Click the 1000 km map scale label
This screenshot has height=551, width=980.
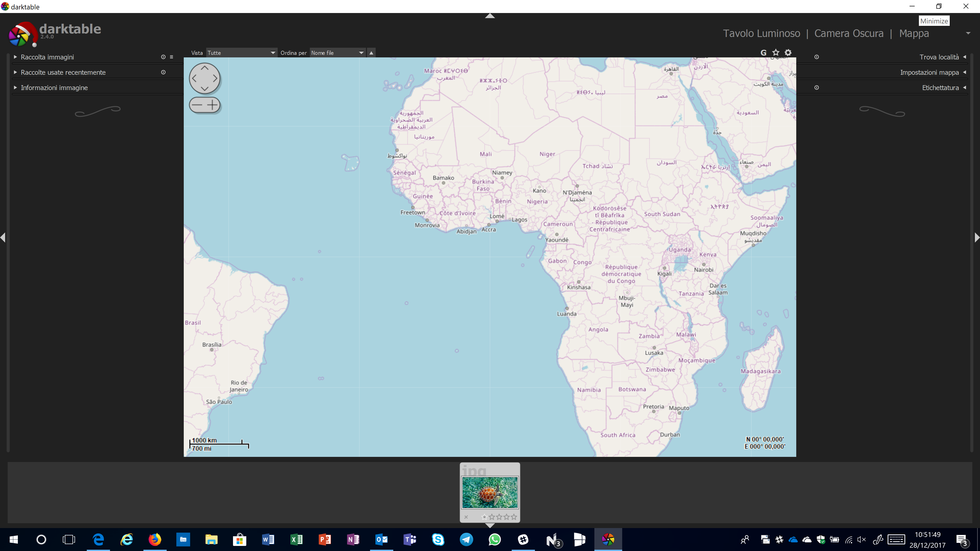[x=204, y=440]
